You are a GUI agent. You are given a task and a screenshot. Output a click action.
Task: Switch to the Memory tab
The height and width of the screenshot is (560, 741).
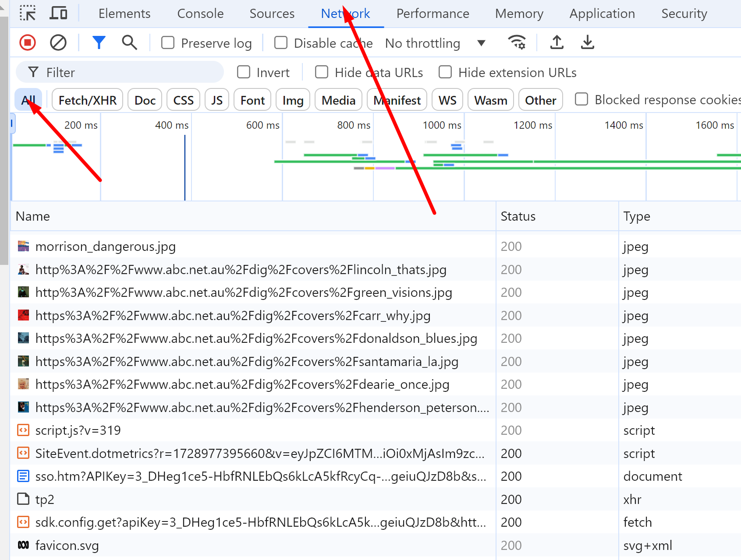coord(519,14)
